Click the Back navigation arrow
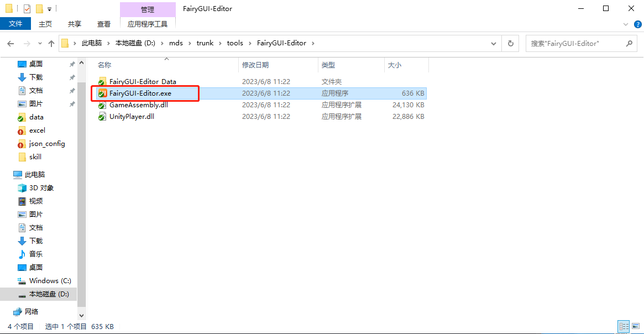 (x=11, y=43)
